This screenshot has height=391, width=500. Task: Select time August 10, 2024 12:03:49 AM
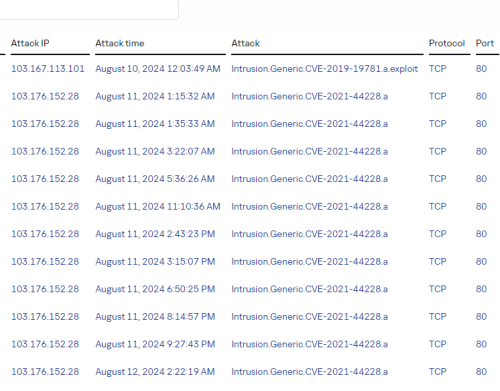coord(158,69)
